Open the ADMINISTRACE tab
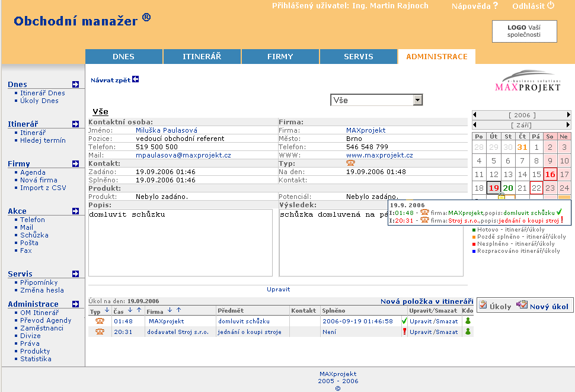The image size is (575, 392). [437, 56]
